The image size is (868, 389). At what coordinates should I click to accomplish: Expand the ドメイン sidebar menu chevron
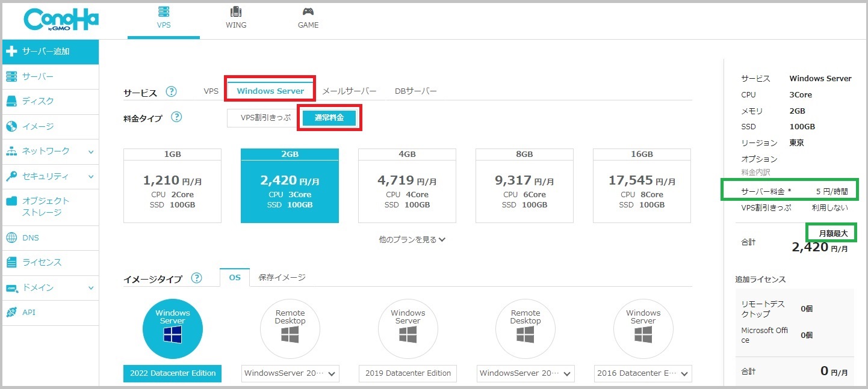[91, 288]
